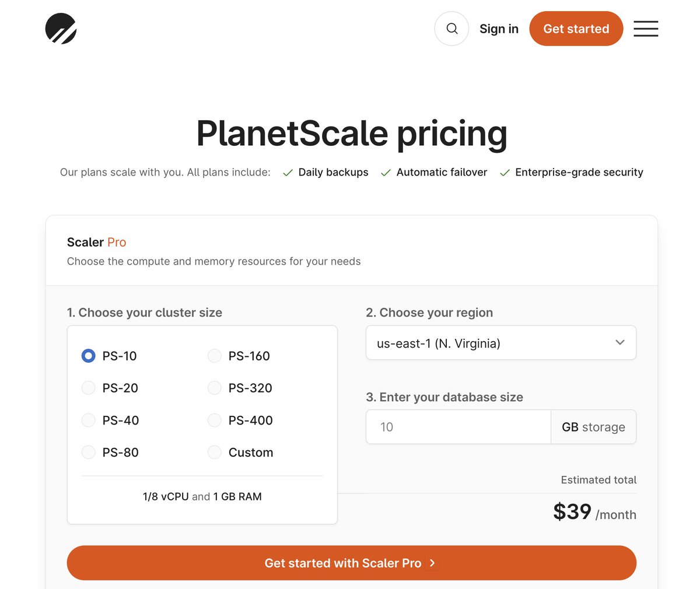Image resolution: width=700 pixels, height=589 pixels.
Task: Click the Daily backups checkmark icon
Action: coord(288,173)
